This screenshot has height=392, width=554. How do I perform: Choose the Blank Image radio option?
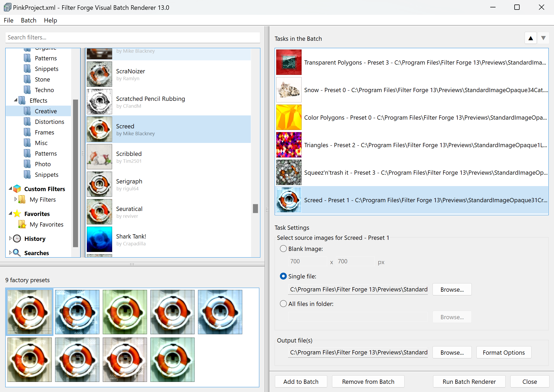pos(283,249)
